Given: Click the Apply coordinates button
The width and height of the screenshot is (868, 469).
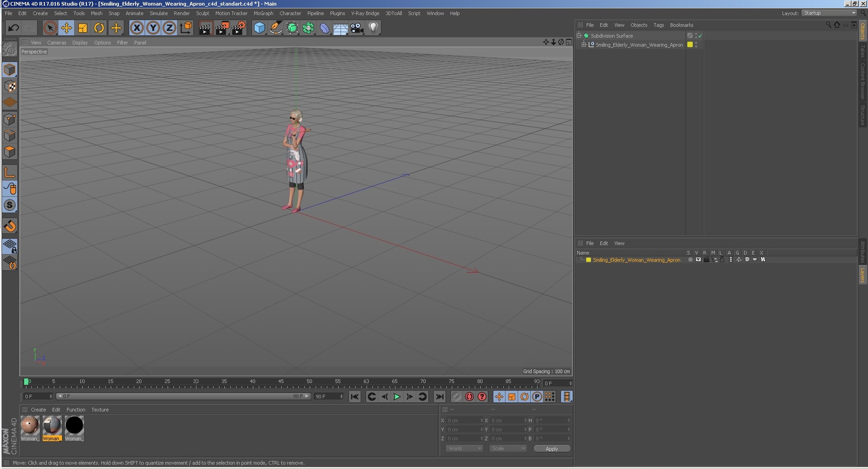Looking at the screenshot, I should pos(552,449).
